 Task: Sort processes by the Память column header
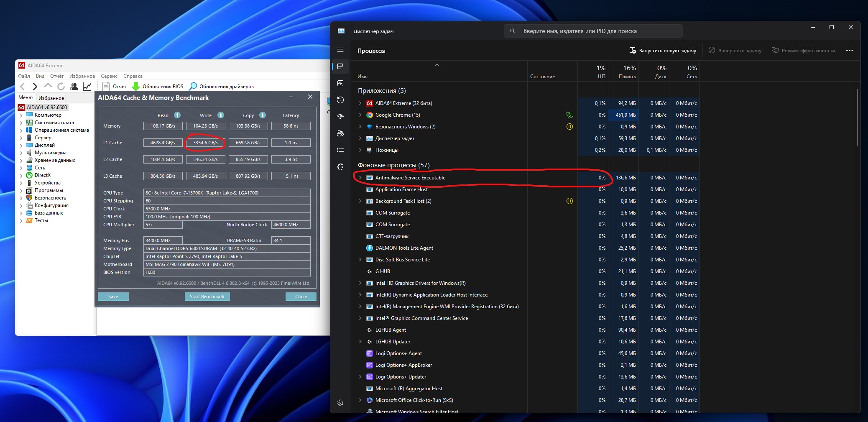point(623,72)
